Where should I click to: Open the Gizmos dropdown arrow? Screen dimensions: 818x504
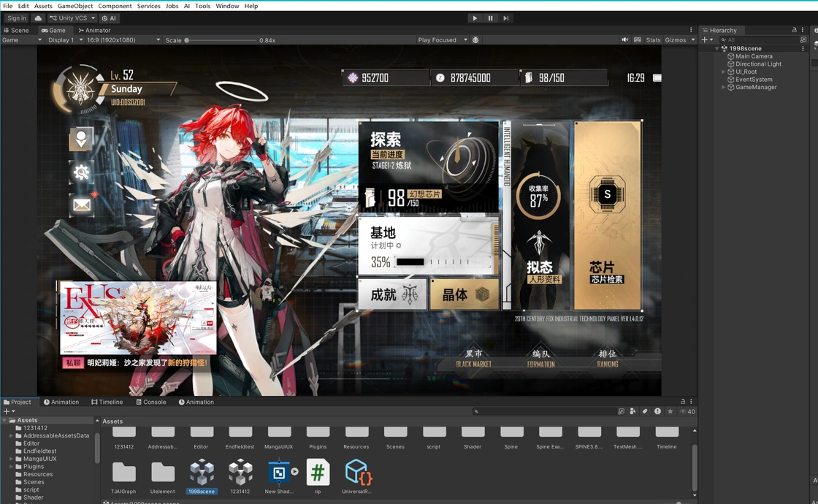click(693, 39)
